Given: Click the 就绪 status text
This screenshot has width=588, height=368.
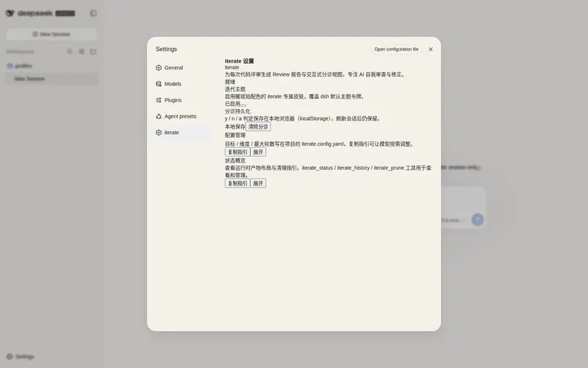Looking at the screenshot, I should [x=230, y=82].
